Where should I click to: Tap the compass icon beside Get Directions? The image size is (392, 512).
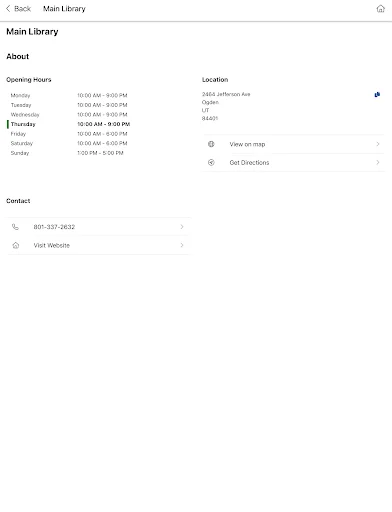211,162
